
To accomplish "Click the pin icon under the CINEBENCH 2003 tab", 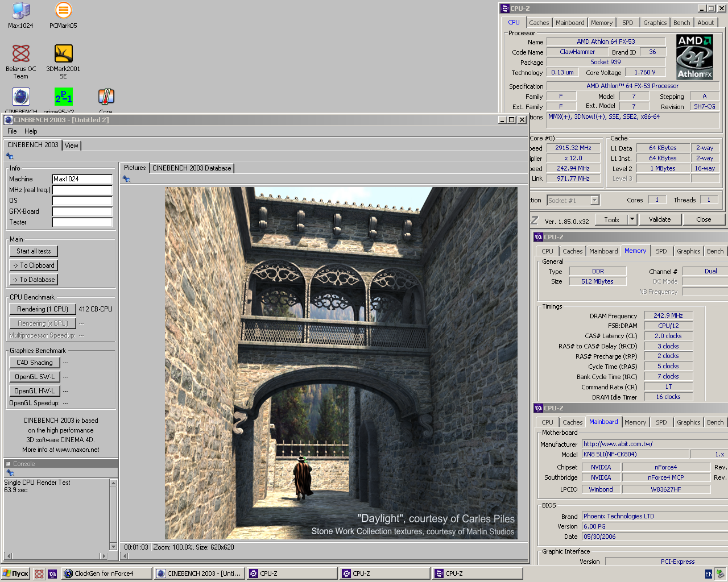I will (10, 156).
